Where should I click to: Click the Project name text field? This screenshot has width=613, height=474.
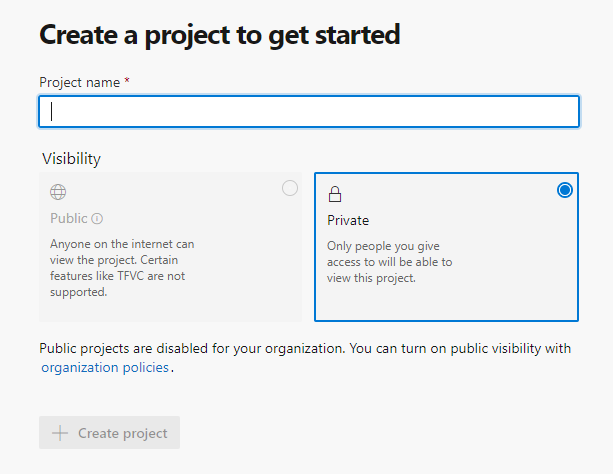[308, 111]
